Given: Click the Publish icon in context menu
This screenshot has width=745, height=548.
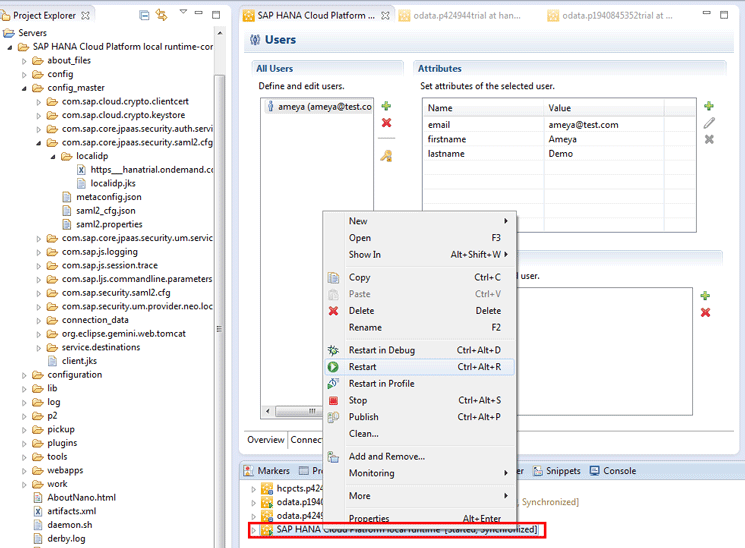Looking at the screenshot, I should point(334,417).
